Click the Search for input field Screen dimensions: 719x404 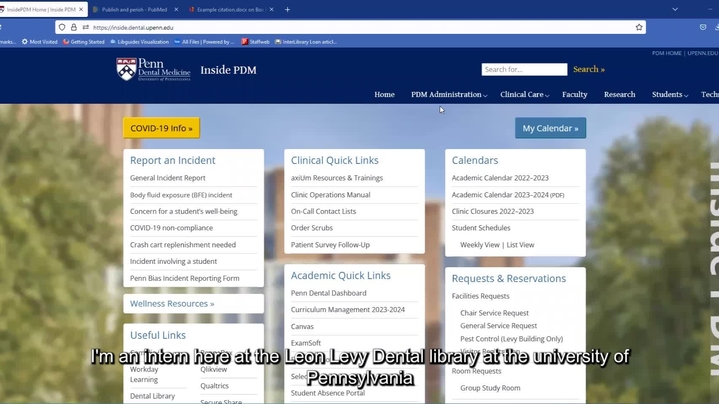click(523, 70)
